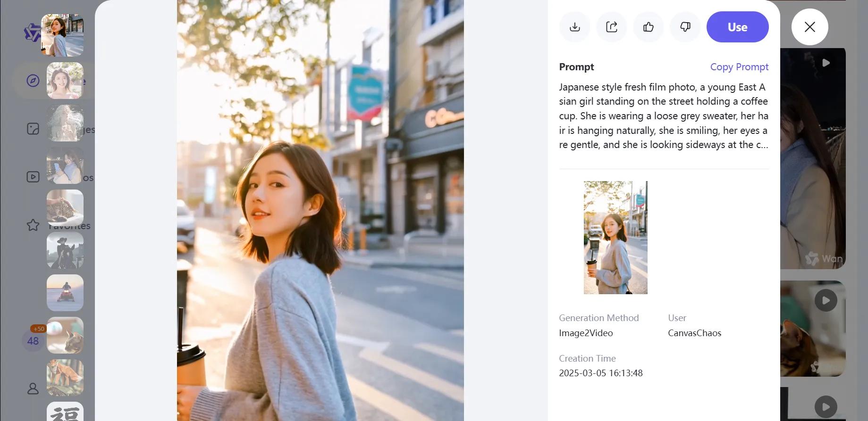Click the 48 credits badge
Viewport: 868px width, 421px height.
click(33, 340)
